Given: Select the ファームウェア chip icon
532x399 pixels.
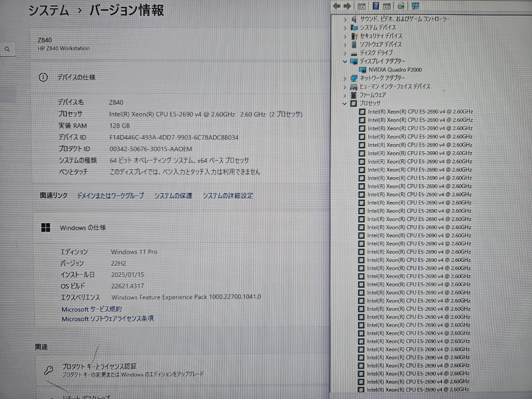Looking at the screenshot, I should pyautogui.click(x=353, y=95).
